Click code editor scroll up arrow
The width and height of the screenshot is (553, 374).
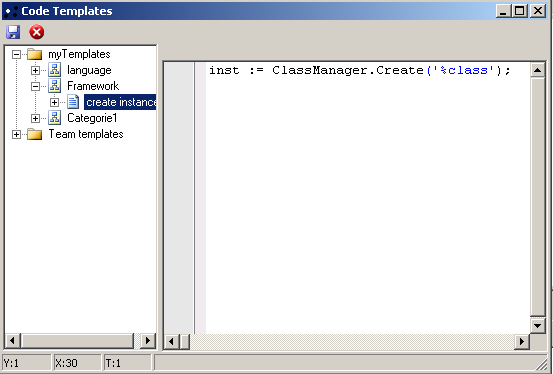click(537, 70)
